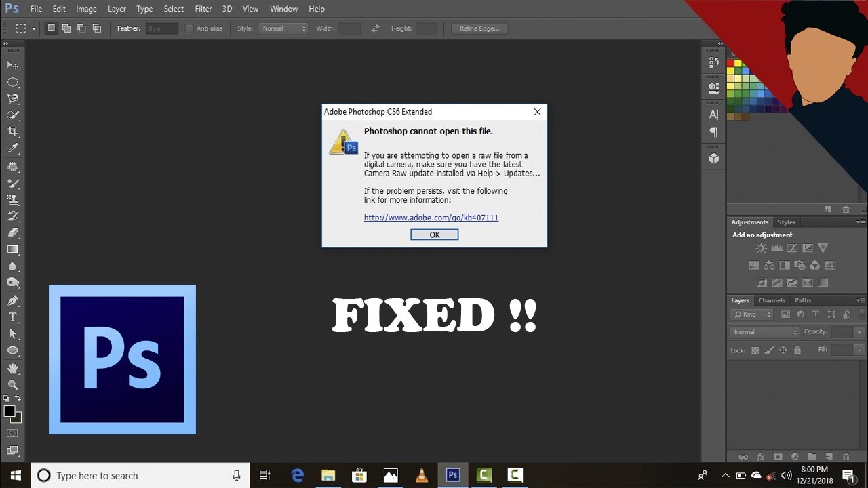Open the layer blend mode dropdown
868x488 pixels.
(765, 332)
